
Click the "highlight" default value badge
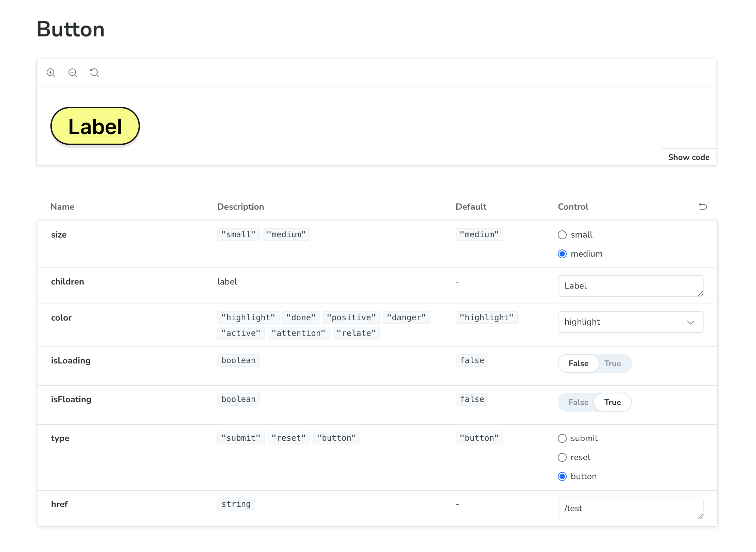(x=487, y=317)
